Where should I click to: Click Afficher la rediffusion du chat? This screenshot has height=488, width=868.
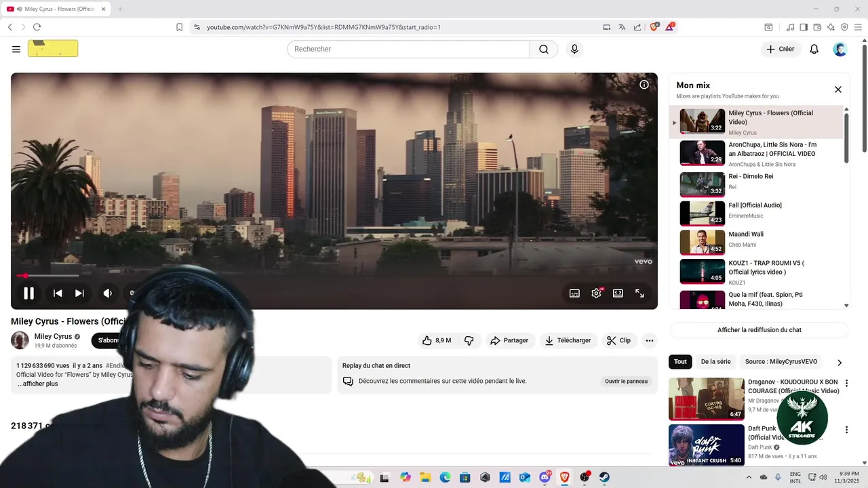(759, 330)
